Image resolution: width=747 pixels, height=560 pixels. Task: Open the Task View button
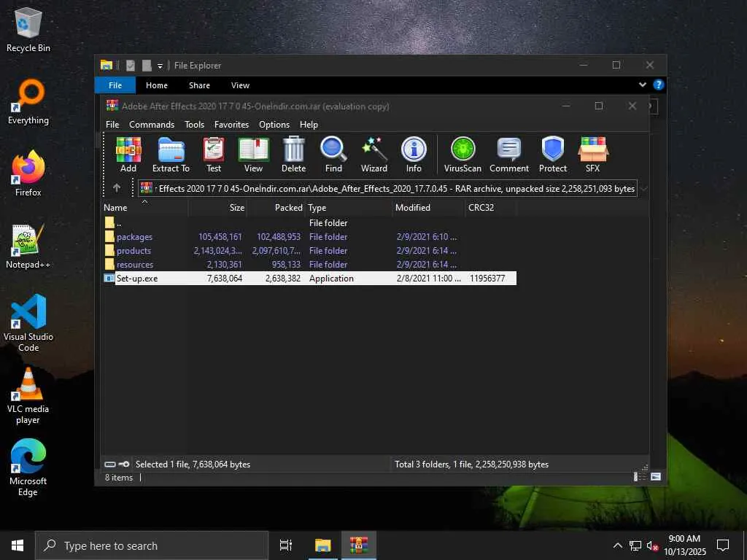click(286, 545)
